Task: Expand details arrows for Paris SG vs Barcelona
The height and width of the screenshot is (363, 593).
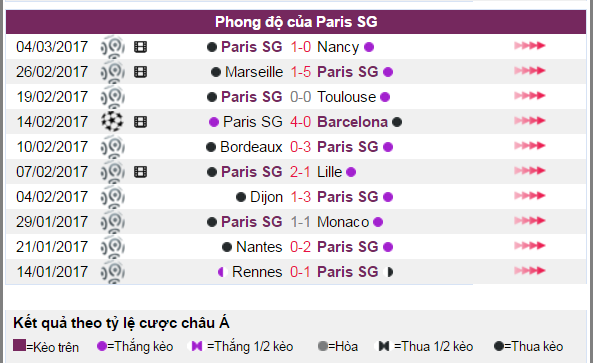Action: [x=529, y=121]
